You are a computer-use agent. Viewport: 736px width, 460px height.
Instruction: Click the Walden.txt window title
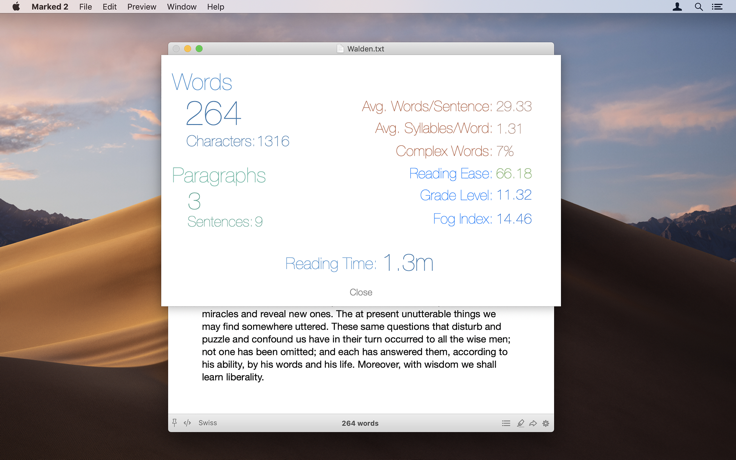pos(366,49)
